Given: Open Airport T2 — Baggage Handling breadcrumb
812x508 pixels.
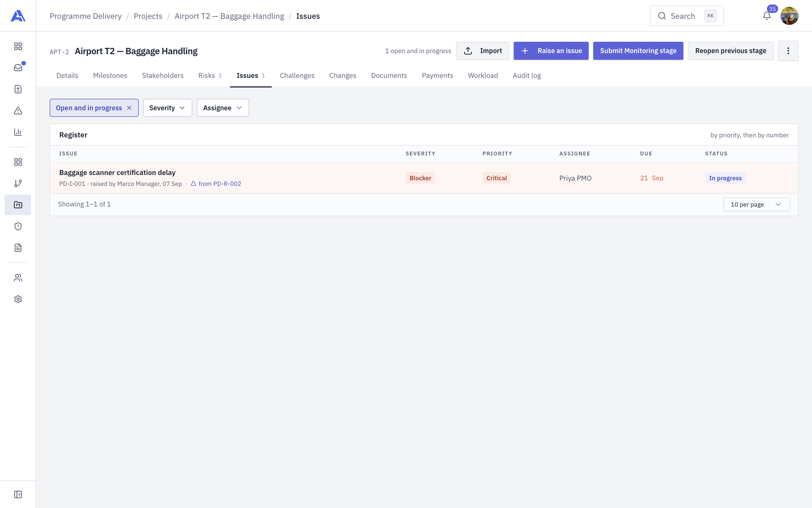Looking at the screenshot, I should tap(229, 16).
